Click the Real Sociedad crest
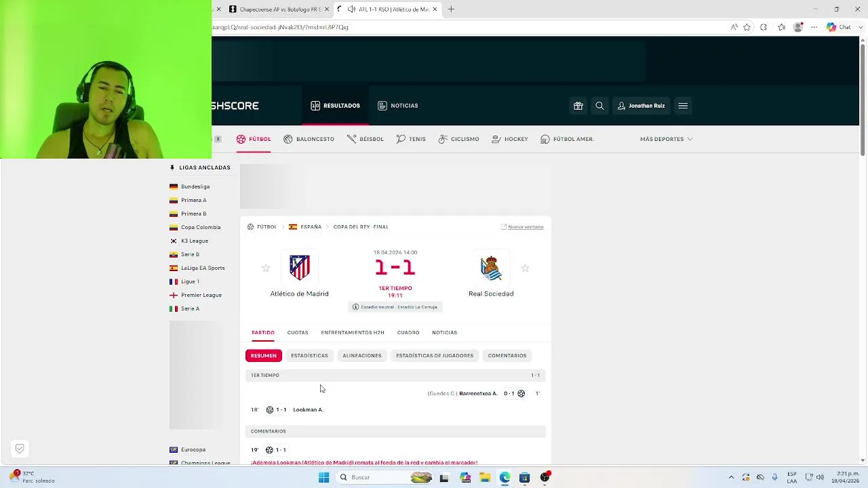Viewport: 868px width, 488px height. point(491,268)
